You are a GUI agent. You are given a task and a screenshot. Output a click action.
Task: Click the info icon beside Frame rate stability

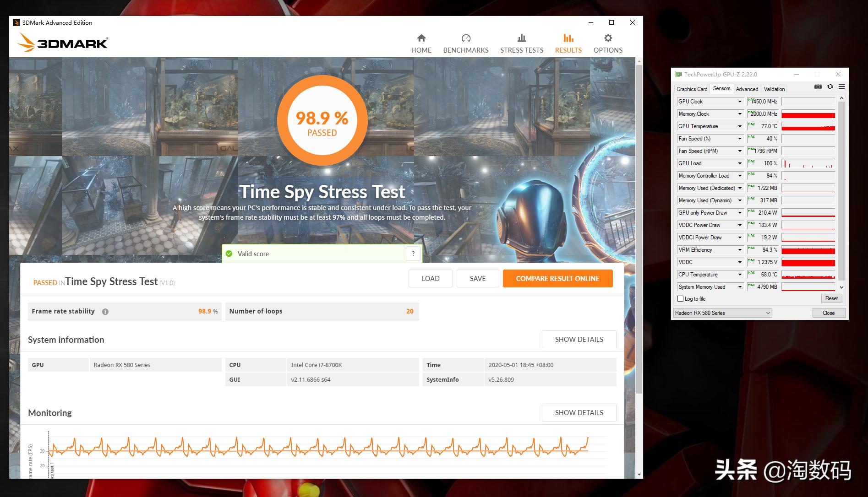[x=105, y=312]
